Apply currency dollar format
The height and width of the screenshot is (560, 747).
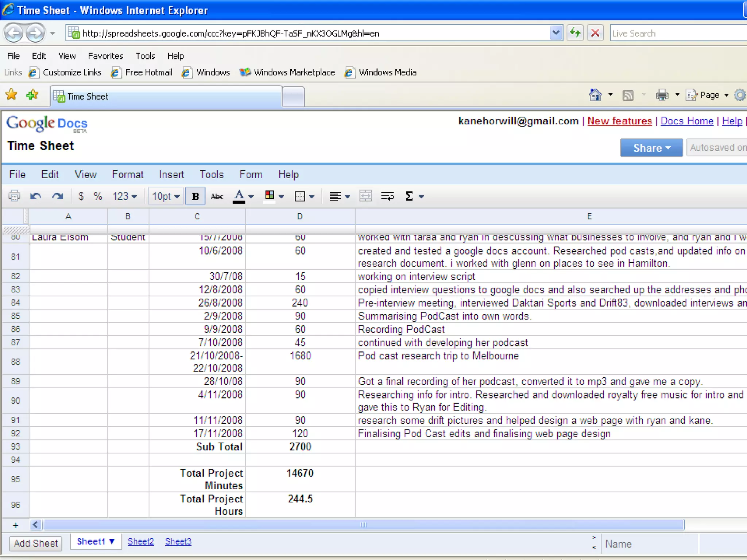coord(81,196)
